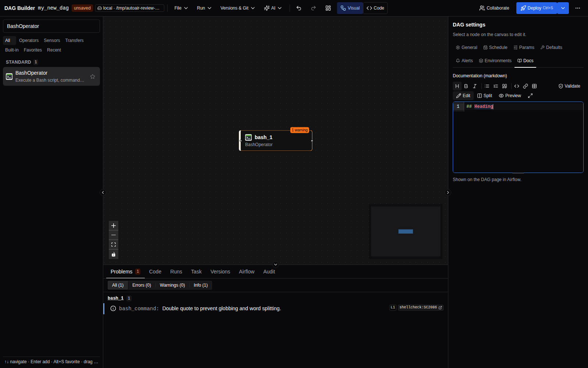The image size is (588, 368).
Task: Insert blockquote in docs editor
Action: coord(505,86)
